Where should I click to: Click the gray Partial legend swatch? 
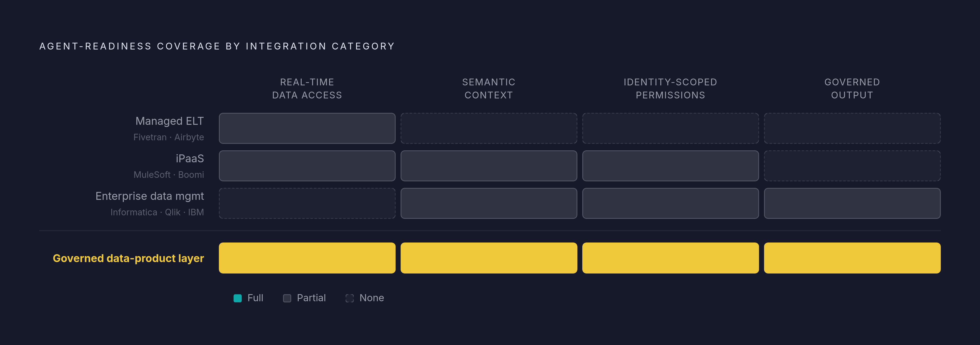287,298
